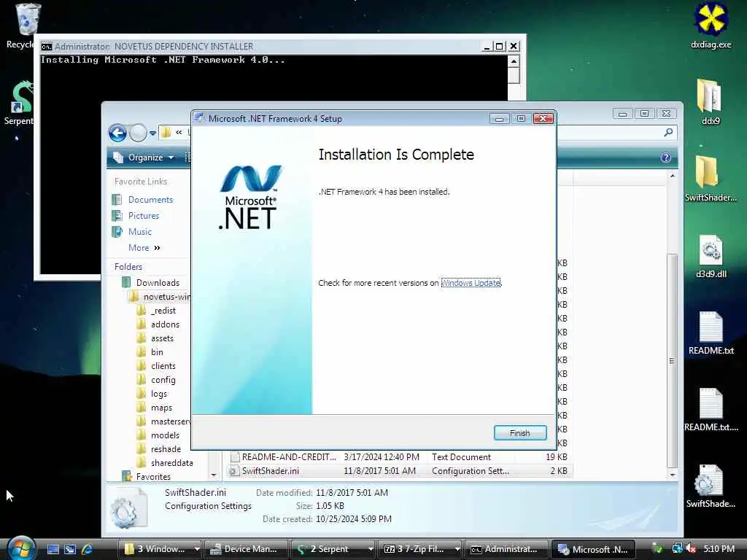
Task: Select the bin folder in tree
Action: [x=150, y=352]
